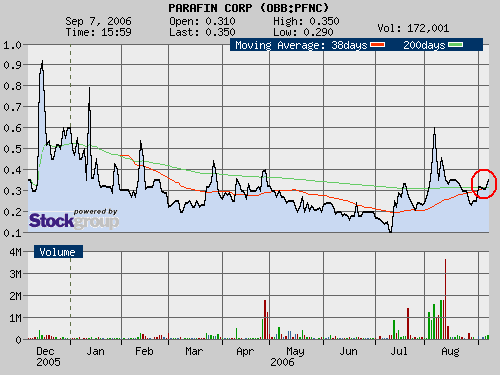Click the 4M volume axis label
Viewport: 500px width, 375px height.
pos(15,252)
